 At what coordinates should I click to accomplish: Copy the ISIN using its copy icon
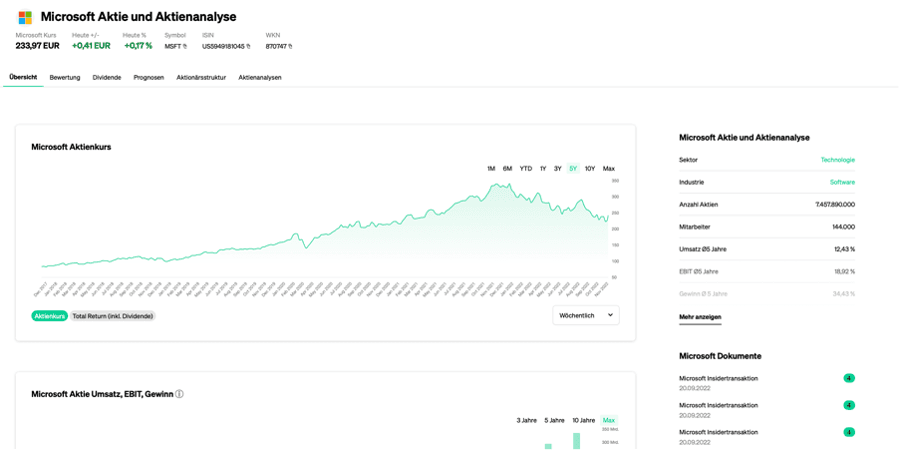click(x=248, y=47)
